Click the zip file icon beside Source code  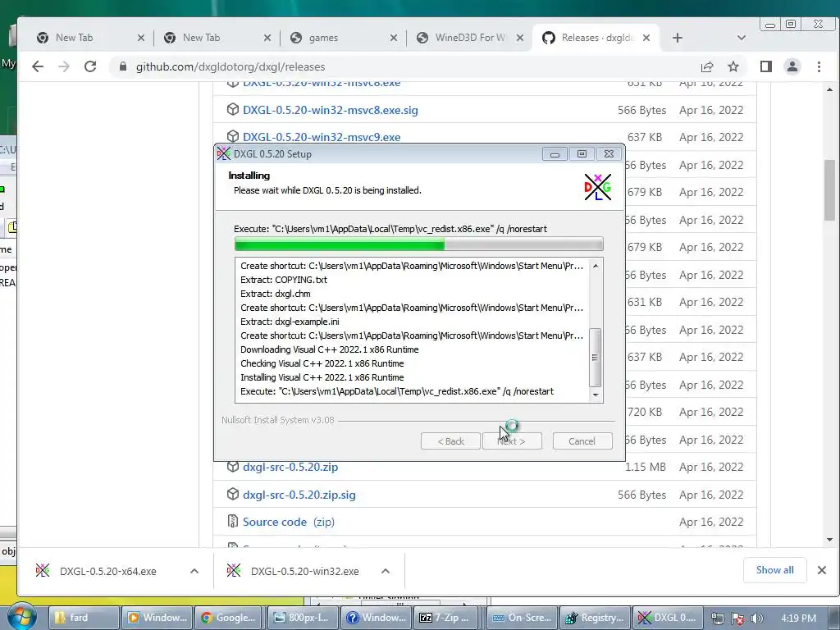click(x=232, y=521)
